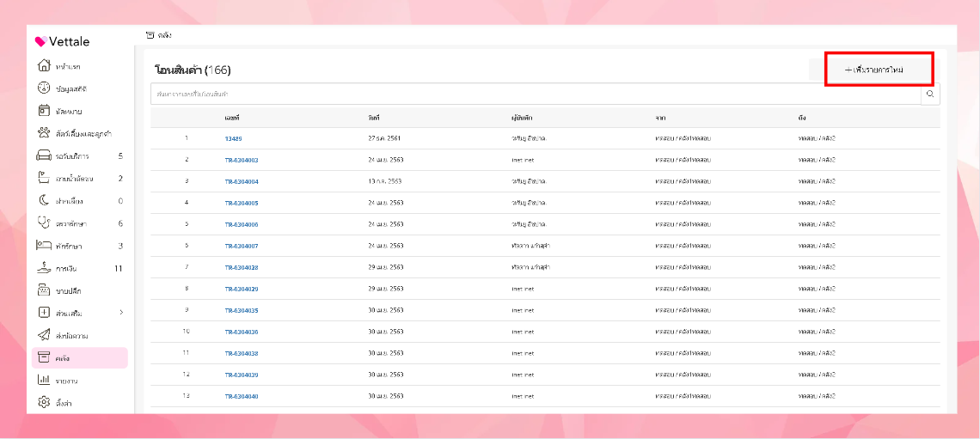This screenshot has height=439, width=980.
Task: Open transfer number 13489 link
Action: (x=233, y=138)
